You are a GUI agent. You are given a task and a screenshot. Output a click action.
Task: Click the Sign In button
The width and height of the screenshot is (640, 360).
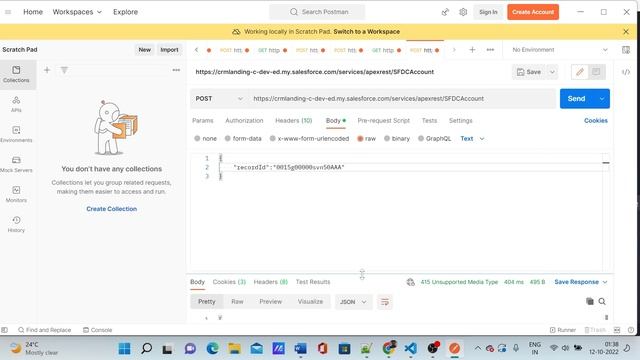coord(488,12)
